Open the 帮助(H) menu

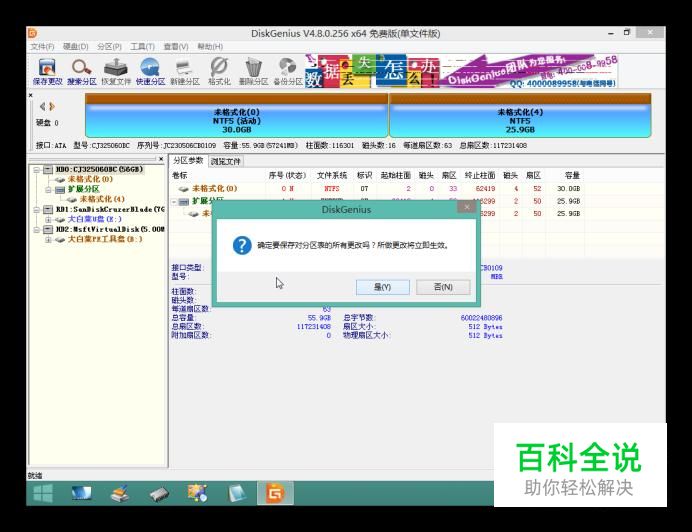(x=210, y=46)
